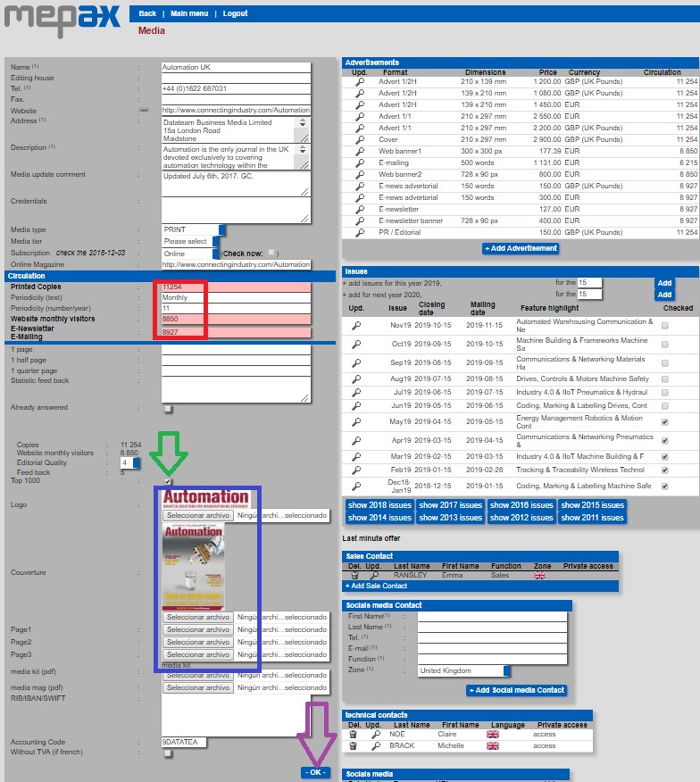700x782 pixels.
Task: Click Main menu in top navigation
Action: pos(188,14)
